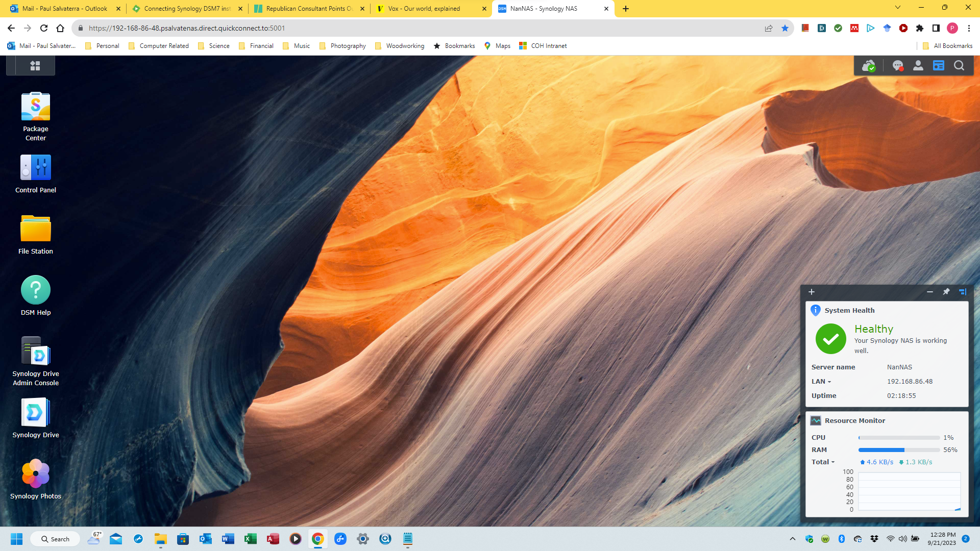Image resolution: width=980 pixels, height=551 pixels.
Task: Open the DSM Main Menu grid
Action: 35,66
